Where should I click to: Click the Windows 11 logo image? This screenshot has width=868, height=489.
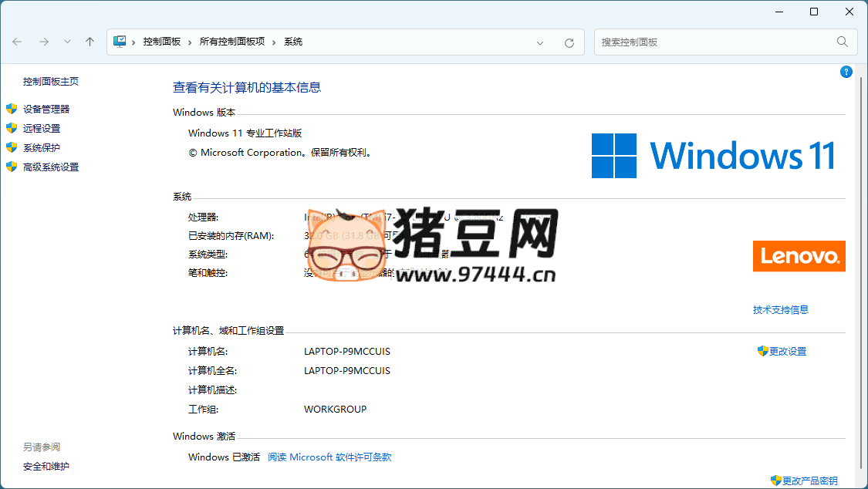(712, 154)
